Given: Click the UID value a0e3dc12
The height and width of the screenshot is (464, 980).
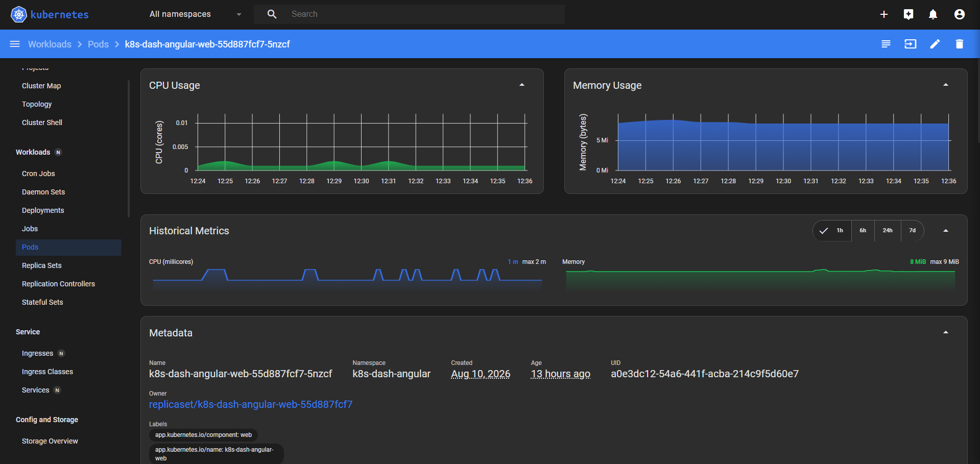Looking at the screenshot, I should [x=705, y=374].
